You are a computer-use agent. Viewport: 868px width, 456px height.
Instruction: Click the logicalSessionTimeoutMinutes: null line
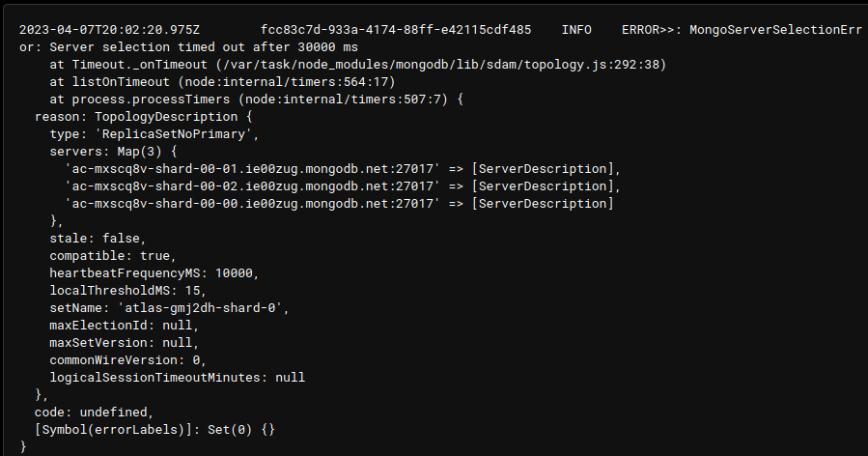click(178, 378)
